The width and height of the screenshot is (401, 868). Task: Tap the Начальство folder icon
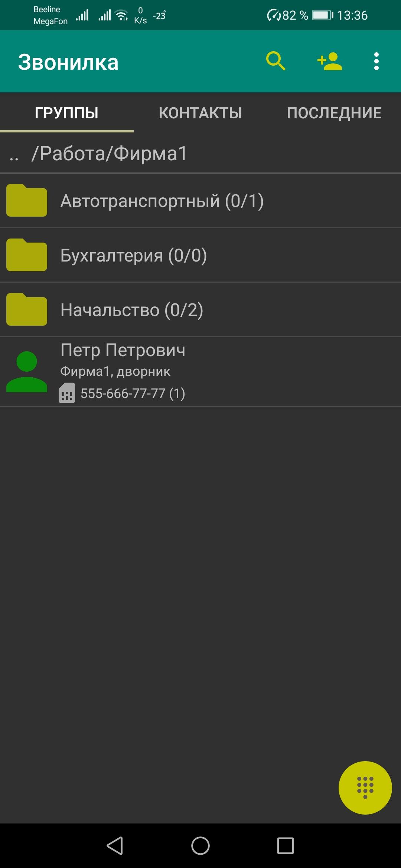click(x=27, y=309)
